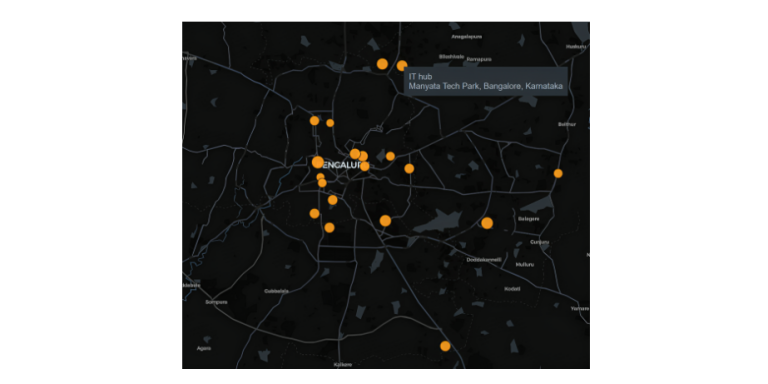768x384 pixels.
Task: Click the Kodati place label
Action: pyautogui.click(x=512, y=289)
